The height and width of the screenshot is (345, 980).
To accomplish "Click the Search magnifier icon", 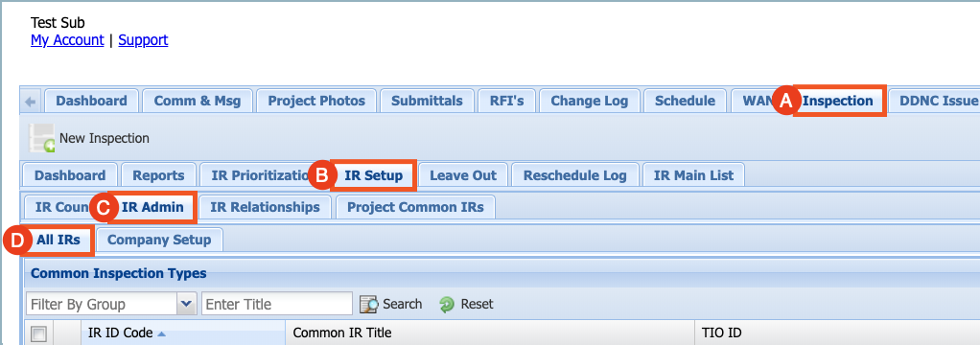I will click(x=369, y=305).
